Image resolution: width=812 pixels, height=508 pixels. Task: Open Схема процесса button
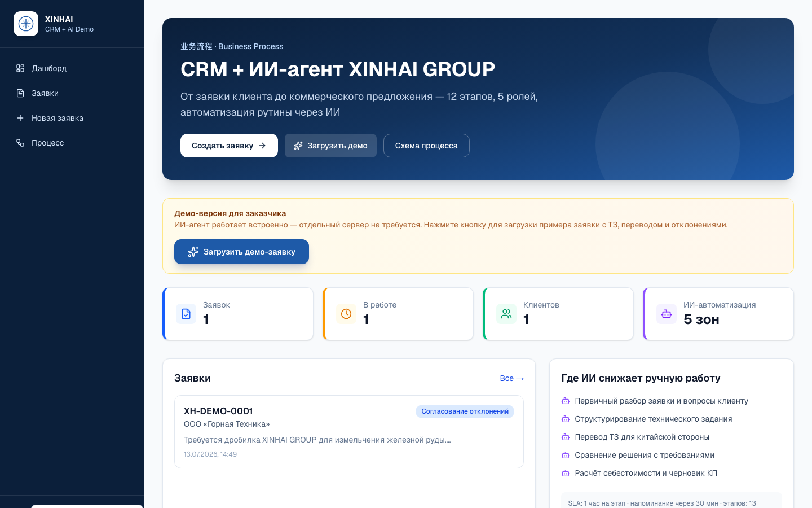[426, 146]
